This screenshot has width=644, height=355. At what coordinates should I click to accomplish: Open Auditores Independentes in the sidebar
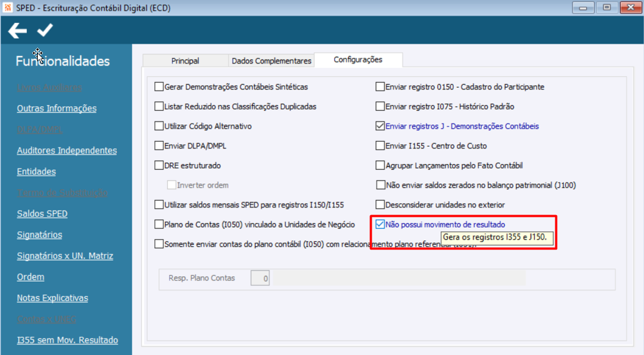(67, 150)
